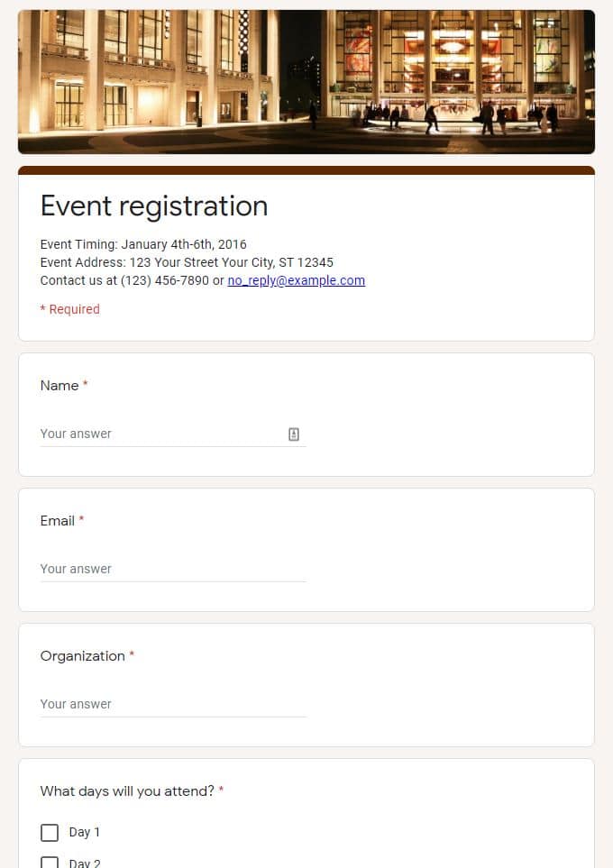The width and height of the screenshot is (613, 868).
Task: Click the contact phone number (123) 456-7890
Action: (164, 280)
